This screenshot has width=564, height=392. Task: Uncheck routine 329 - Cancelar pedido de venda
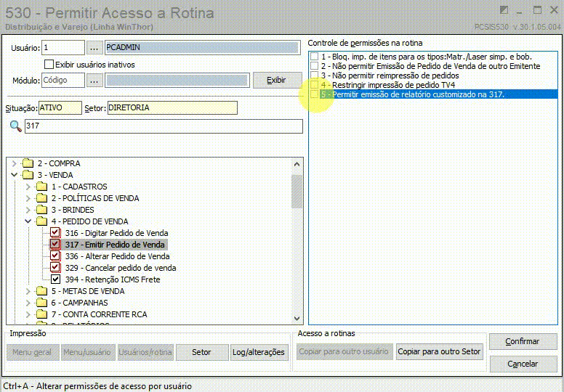55,268
